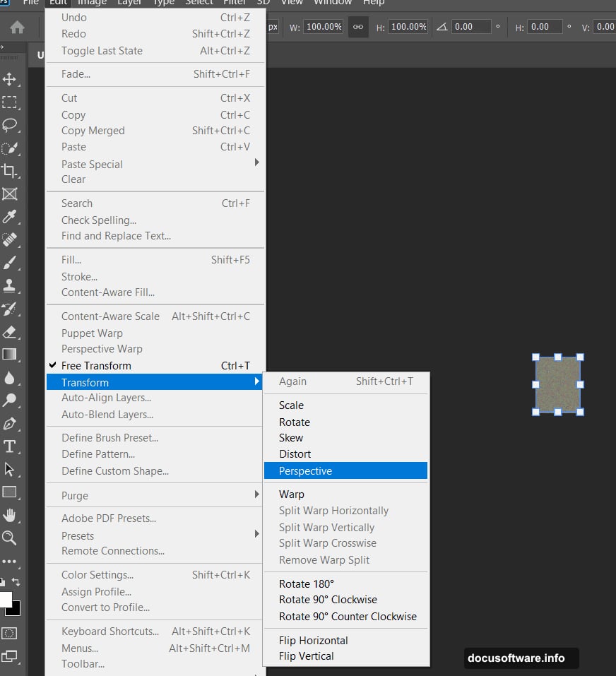Toggle the maintain aspect ratio link
Image resolution: width=616 pixels, height=676 pixels.
358,27
